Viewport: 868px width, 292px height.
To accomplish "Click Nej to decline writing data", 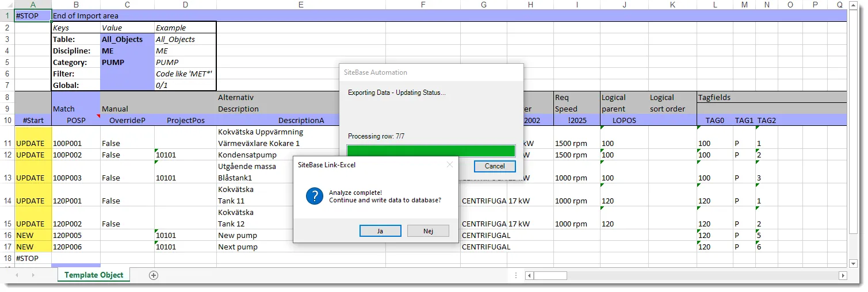I will click(x=428, y=230).
